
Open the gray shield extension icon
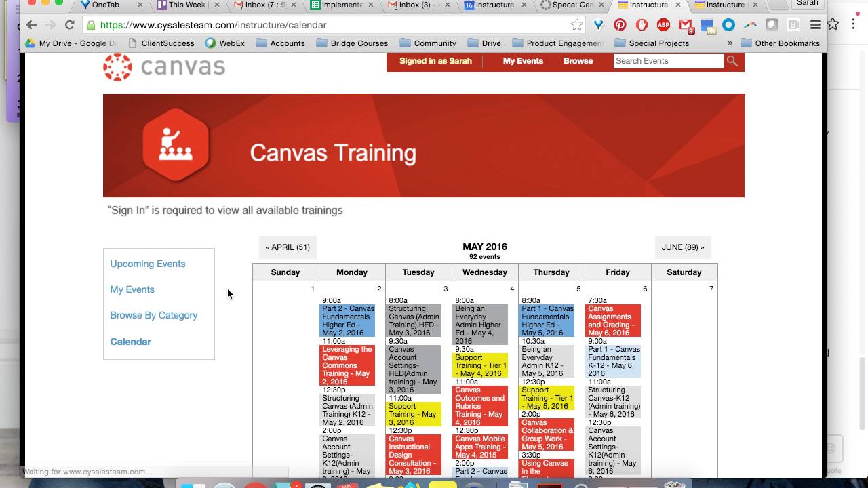(x=772, y=25)
